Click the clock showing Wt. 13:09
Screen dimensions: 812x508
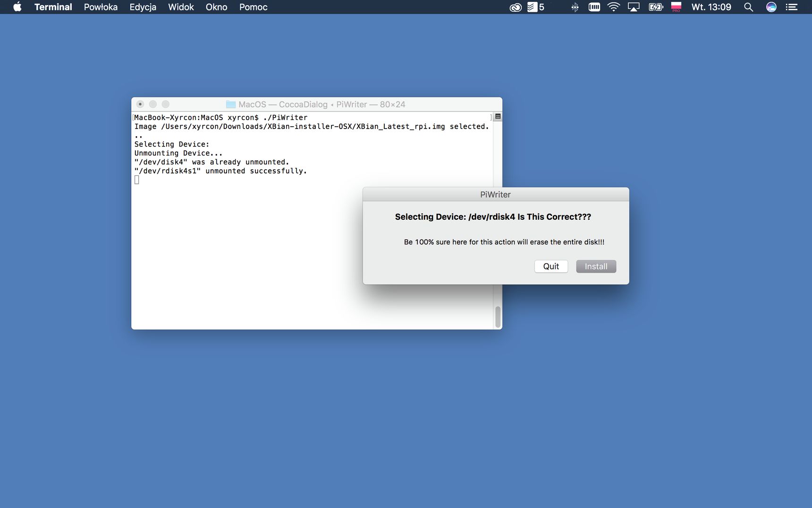pos(711,7)
